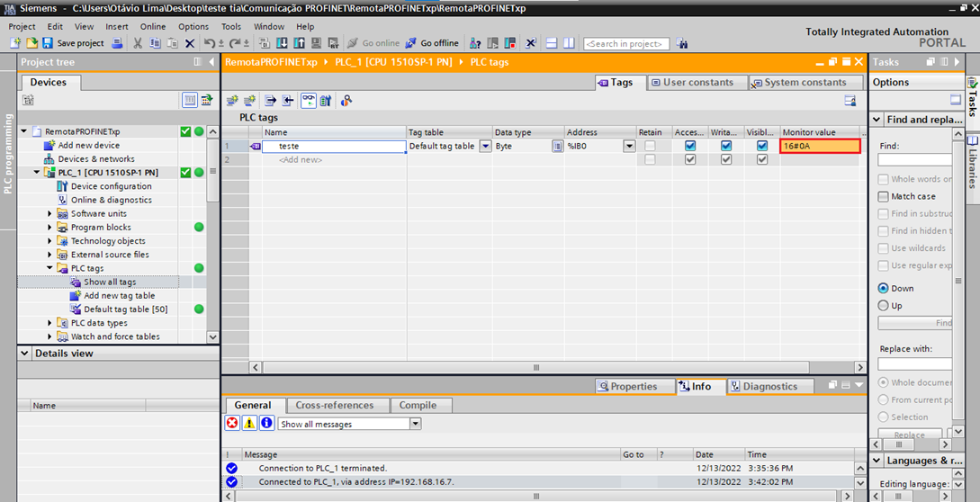Expand the Program blocks tree node
This screenshot has height=502, width=980.
(50, 228)
